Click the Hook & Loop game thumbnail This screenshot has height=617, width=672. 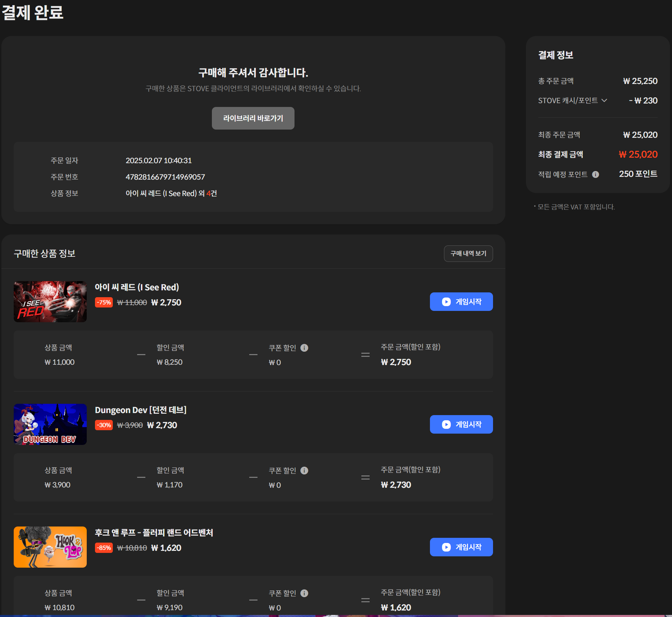(x=50, y=547)
